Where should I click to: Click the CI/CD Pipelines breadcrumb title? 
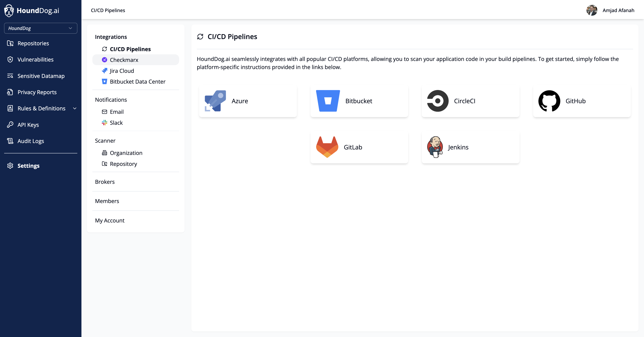(x=108, y=10)
